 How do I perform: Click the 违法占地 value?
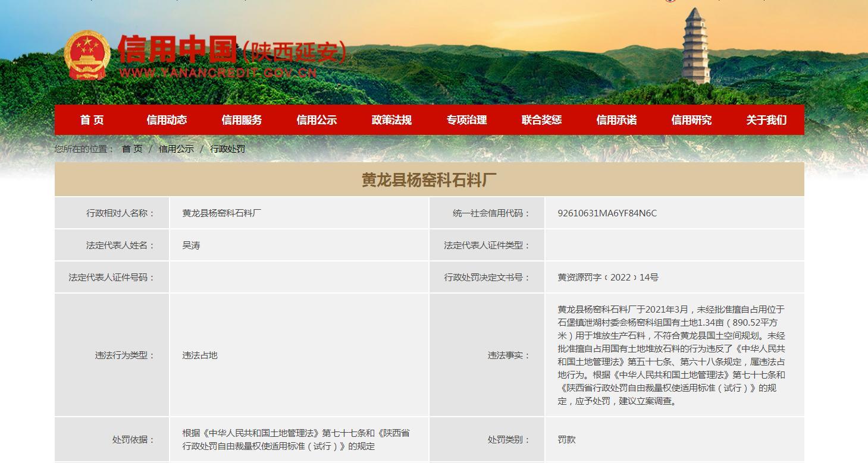click(x=200, y=355)
